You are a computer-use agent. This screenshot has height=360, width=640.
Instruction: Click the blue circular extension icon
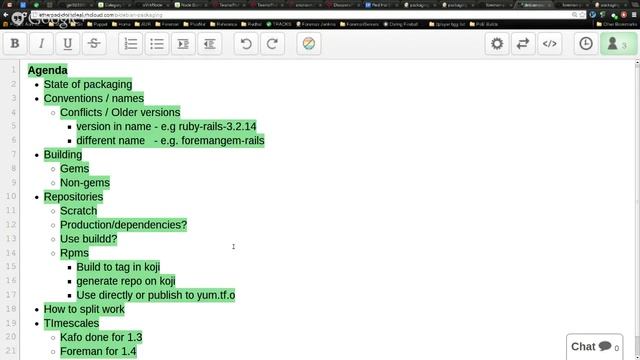(x=593, y=15)
